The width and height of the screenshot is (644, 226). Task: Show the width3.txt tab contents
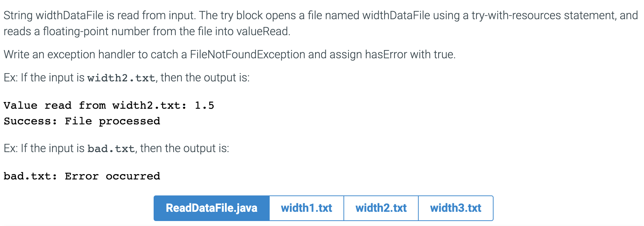pyautogui.click(x=456, y=208)
